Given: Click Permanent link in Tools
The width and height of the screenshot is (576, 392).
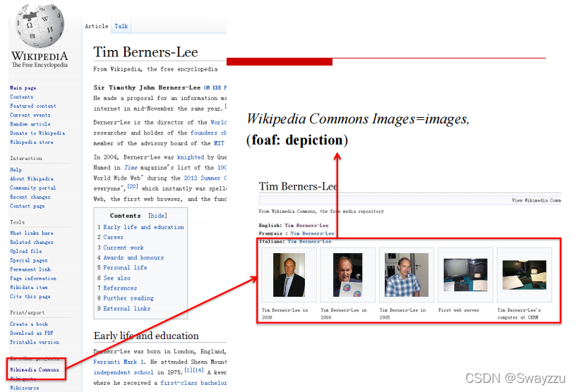Looking at the screenshot, I should pos(30,269).
